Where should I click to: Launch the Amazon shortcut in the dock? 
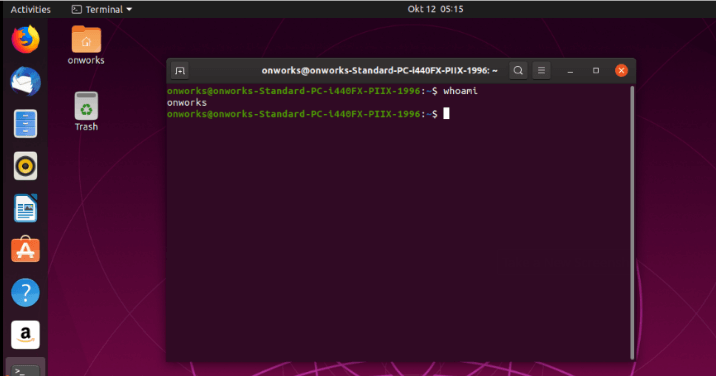(26, 334)
